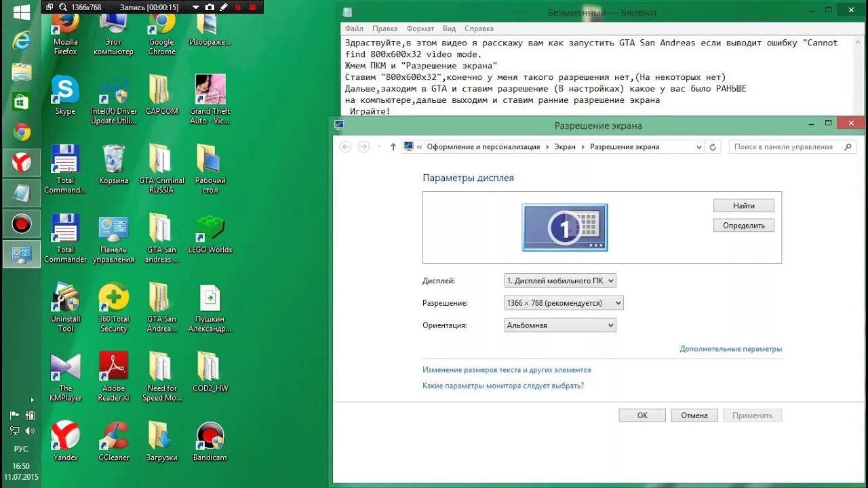This screenshot has height=488, width=868.
Task: Open Chrome from the taskbar
Action: [22, 131]
